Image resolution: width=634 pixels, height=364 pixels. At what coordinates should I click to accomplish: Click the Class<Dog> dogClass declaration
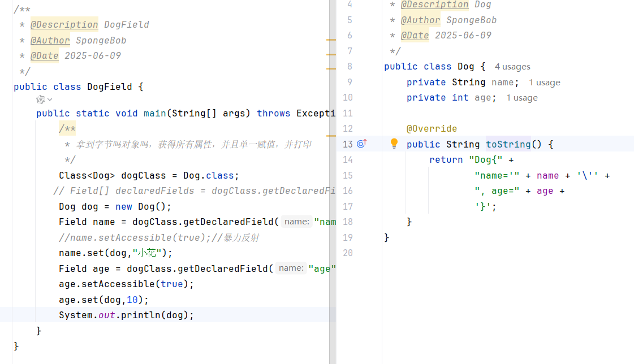coord(149,175)
